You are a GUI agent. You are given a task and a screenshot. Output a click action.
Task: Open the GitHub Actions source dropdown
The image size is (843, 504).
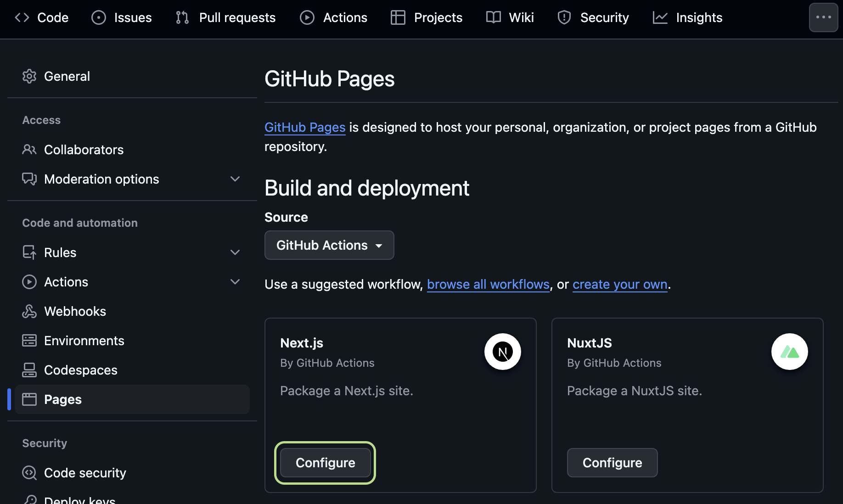tap(329, 245)
